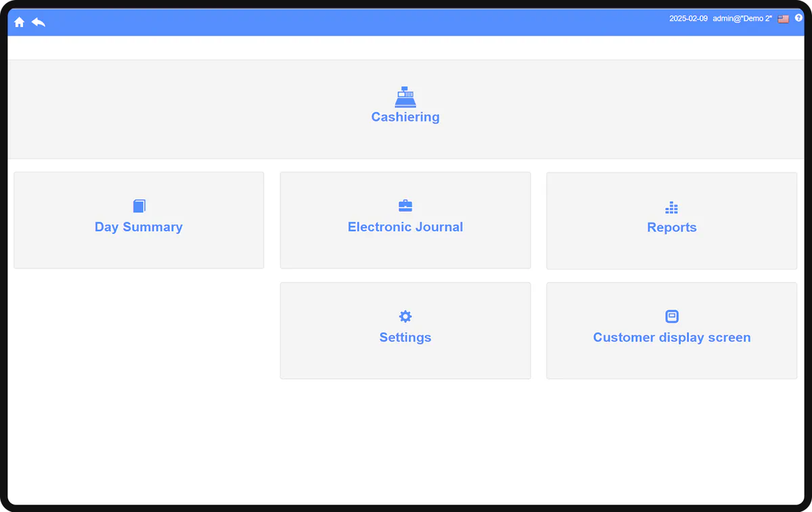Go to the home screen icon

pyautogui.click(x=19, y=22)
